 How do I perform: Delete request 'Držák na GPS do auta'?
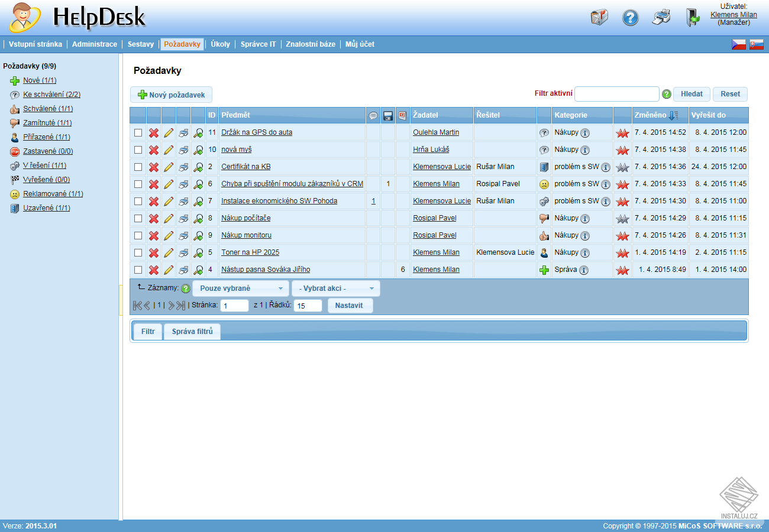[154, 133]
